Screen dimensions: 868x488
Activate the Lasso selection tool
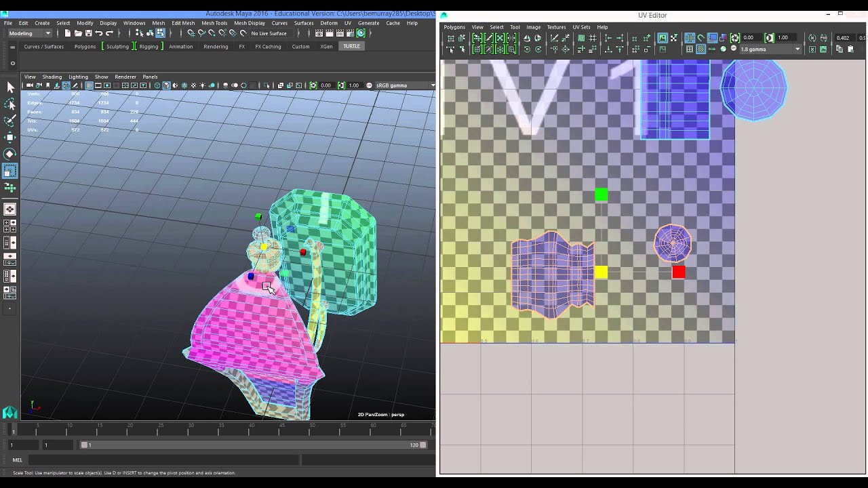10,104
